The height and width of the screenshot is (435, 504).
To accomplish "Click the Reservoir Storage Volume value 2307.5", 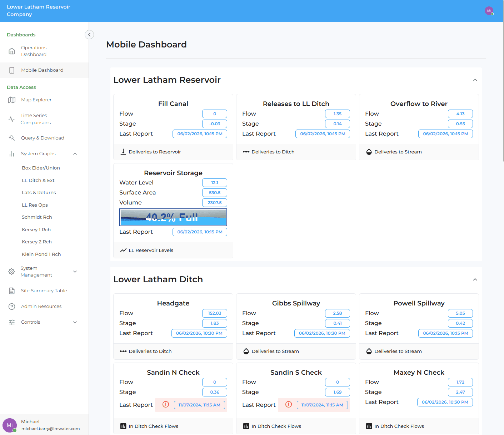I will (x=215, y=203).
